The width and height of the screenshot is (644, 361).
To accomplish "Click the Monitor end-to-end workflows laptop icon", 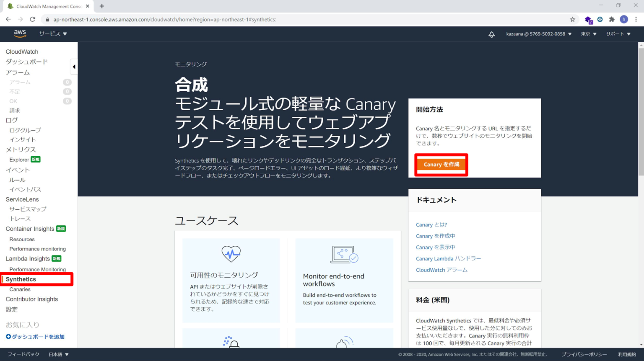I will coord(344,253).
